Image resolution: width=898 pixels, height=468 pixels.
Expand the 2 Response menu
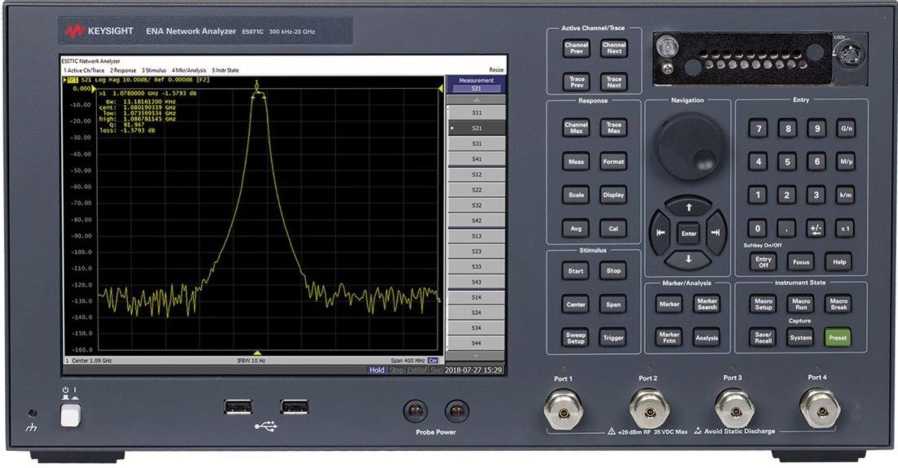[x=124, y=70]
